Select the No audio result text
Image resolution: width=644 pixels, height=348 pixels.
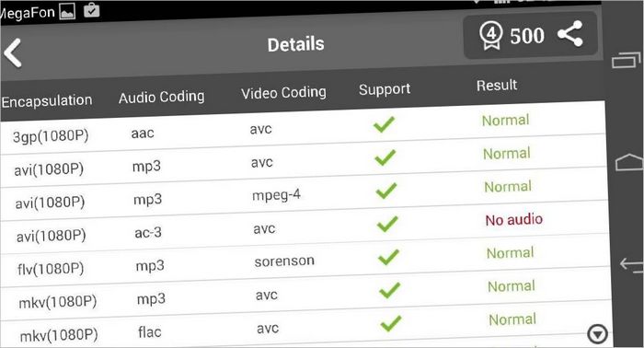pyautogui.click(x=513, y=220)
